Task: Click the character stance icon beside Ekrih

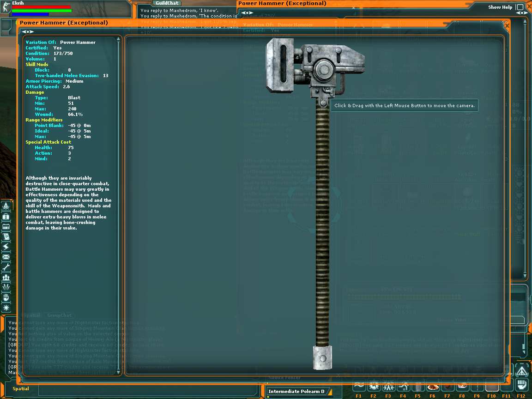Action: 5,6
